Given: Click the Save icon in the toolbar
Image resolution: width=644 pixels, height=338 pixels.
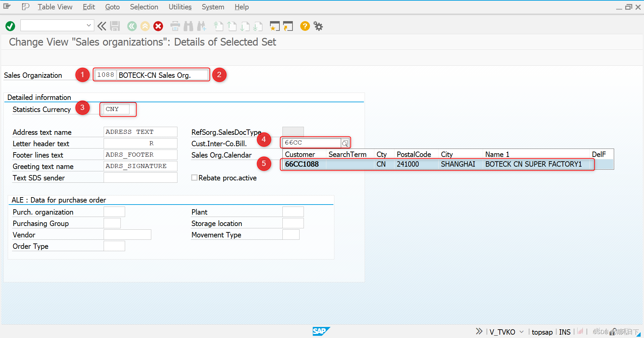Looking at the screenshot, I should pos(115,26).
